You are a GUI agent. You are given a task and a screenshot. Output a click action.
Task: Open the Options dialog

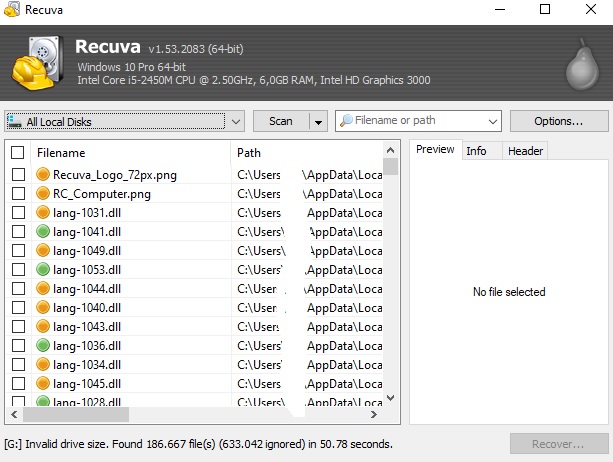click(x=559, y=122)
